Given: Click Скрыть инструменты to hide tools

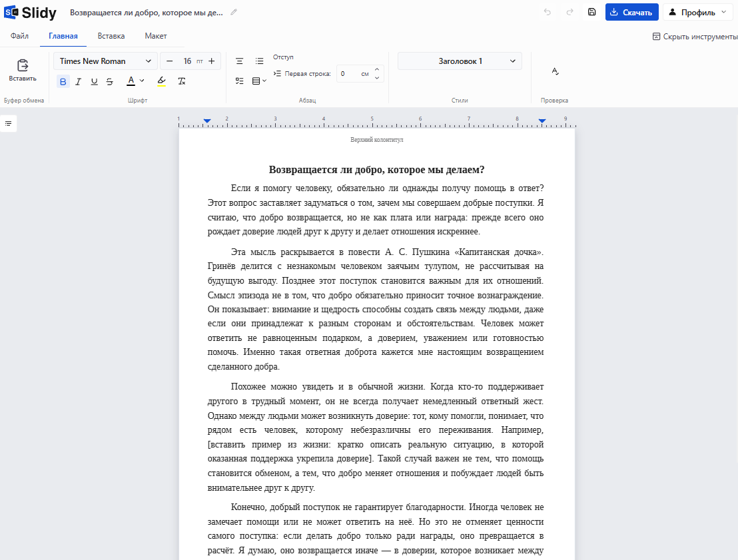Looking at the screenshot, I should point(695,37).
